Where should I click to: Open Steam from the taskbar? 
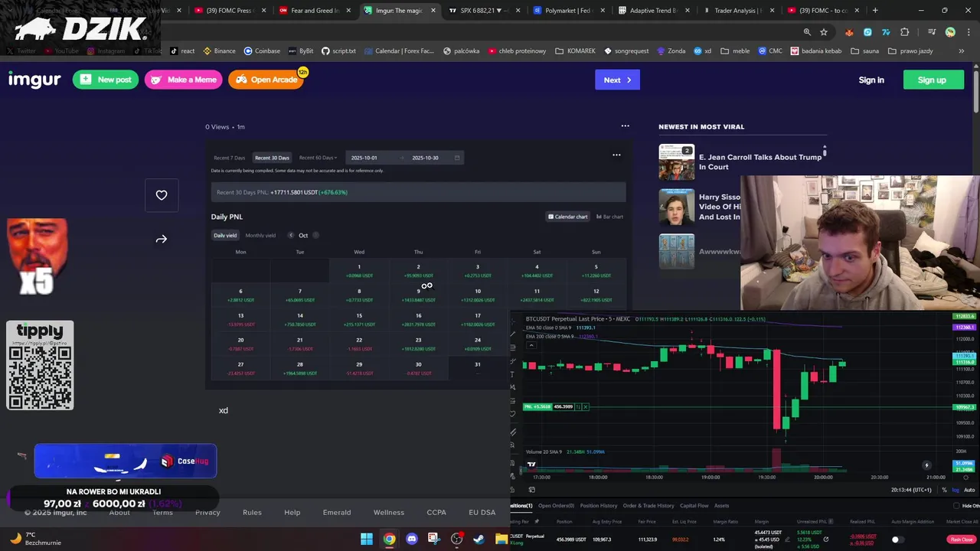479,539
